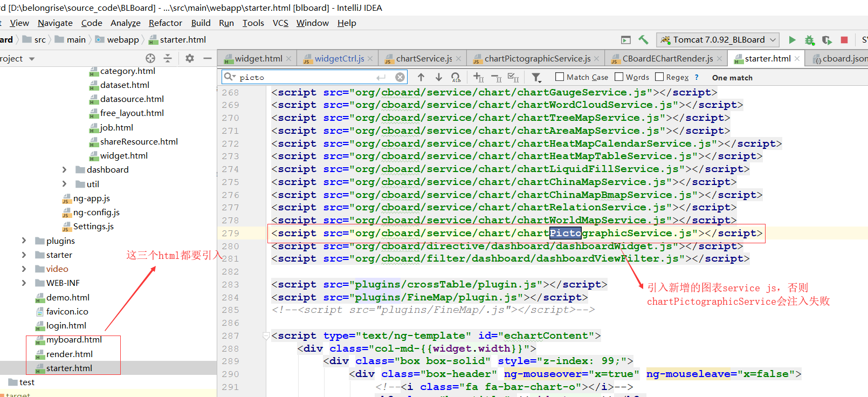Expand the WEB-INF folder
Screen dimensions: 868x397
click(24, 283)
